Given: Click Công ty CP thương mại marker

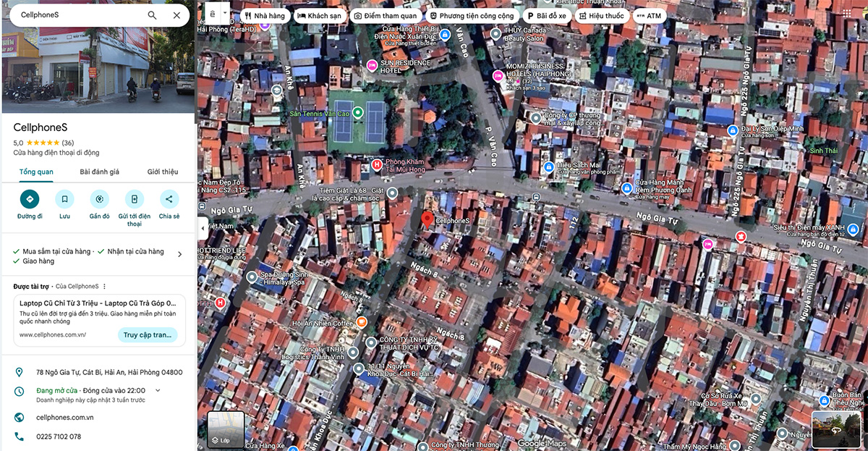Looking at the screenshot, I should [x=535, y=117].
